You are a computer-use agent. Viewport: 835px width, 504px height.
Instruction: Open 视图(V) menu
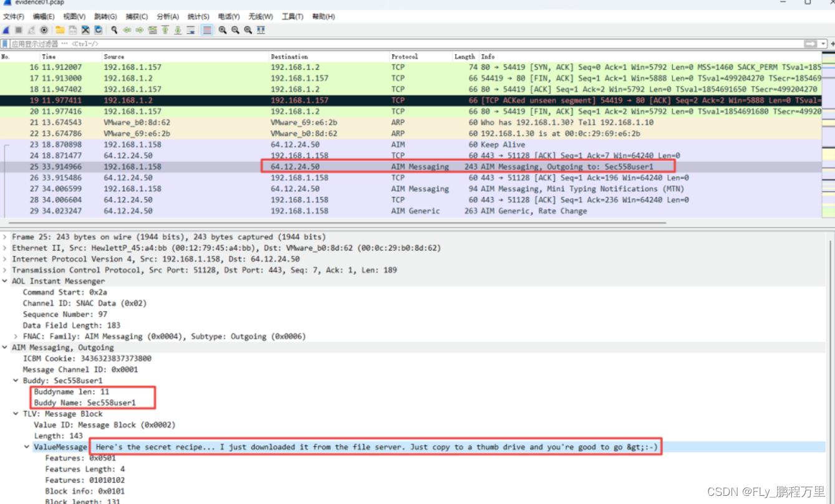click(74, 16)
